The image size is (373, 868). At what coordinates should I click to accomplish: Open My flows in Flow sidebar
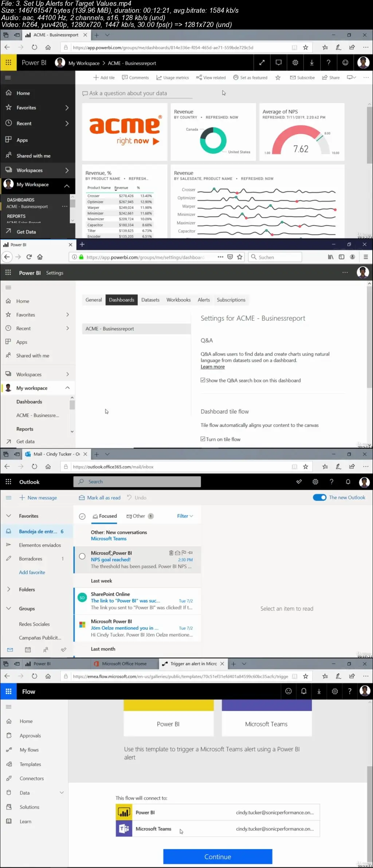[x=29, y=750]
